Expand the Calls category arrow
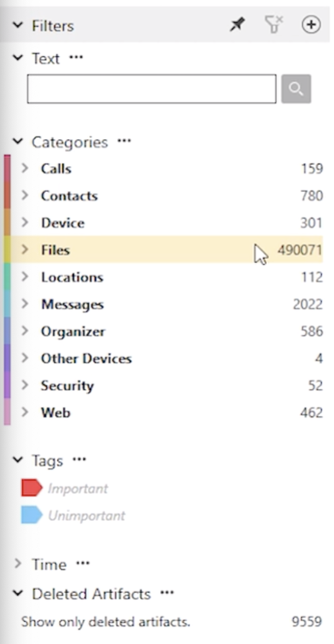The image size is (334, 644). 25,168
